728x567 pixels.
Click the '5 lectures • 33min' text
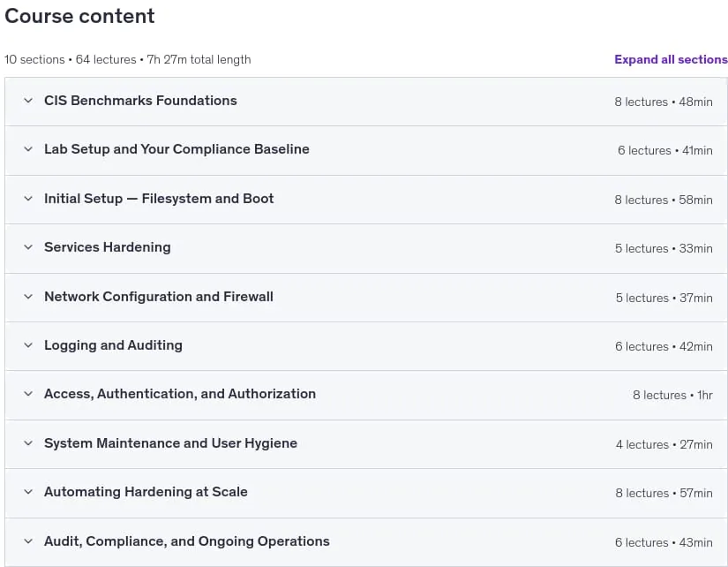[x=664, y=249]
